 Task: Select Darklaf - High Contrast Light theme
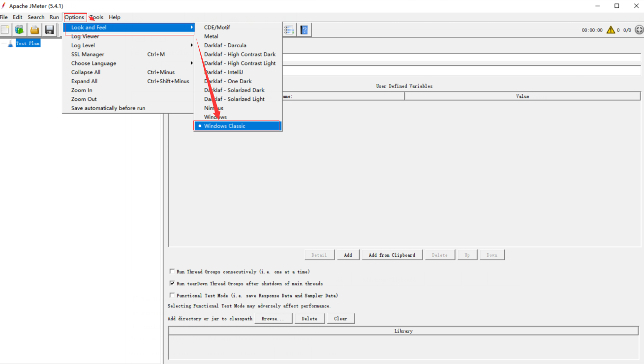238,63
